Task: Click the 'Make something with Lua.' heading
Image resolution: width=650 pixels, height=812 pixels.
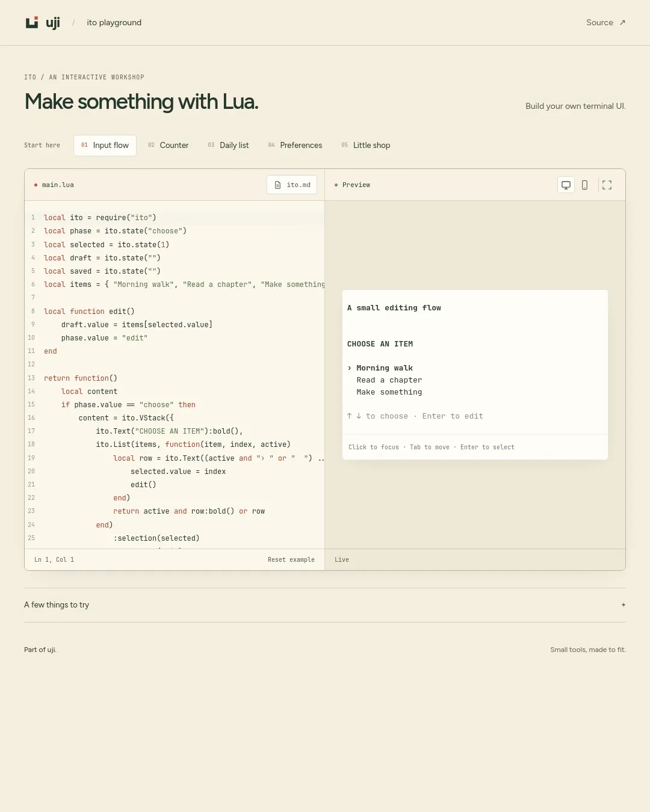Action: (141, 102)
